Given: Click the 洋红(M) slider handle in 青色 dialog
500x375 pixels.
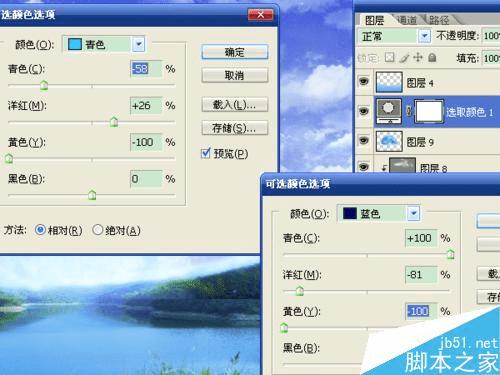Looking at the screenshot, I should 114,122.
